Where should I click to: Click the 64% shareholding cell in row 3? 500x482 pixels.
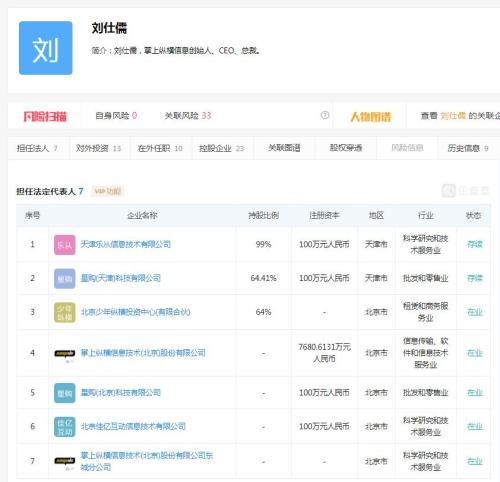tap(263, 312)
